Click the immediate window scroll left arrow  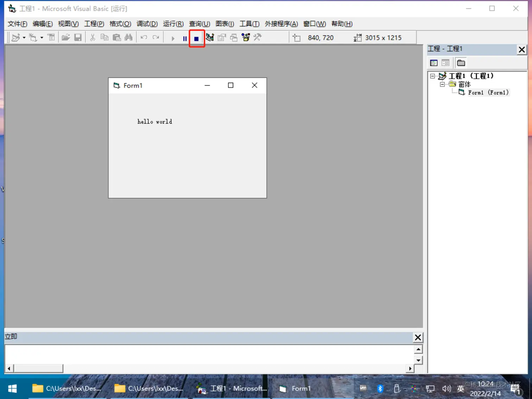tap(9, 368)
